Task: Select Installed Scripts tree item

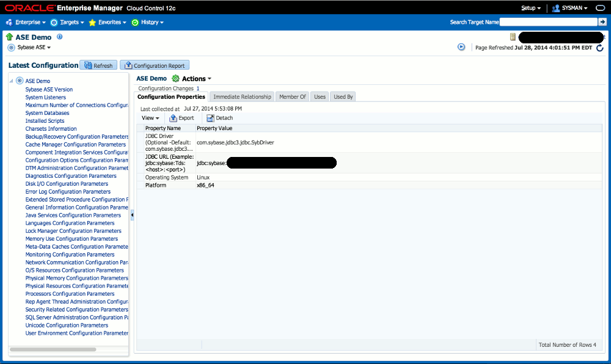Action: coord(45,121)
